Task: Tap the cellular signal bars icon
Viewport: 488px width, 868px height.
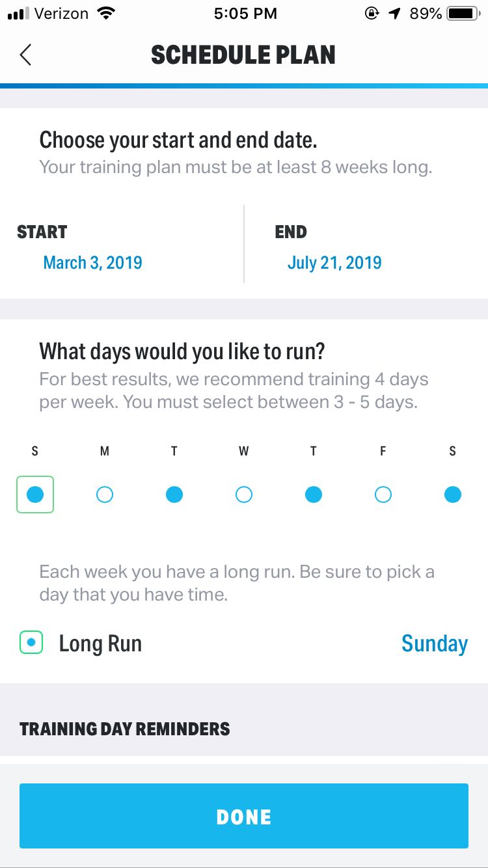Action: click(x=19, y=14)
